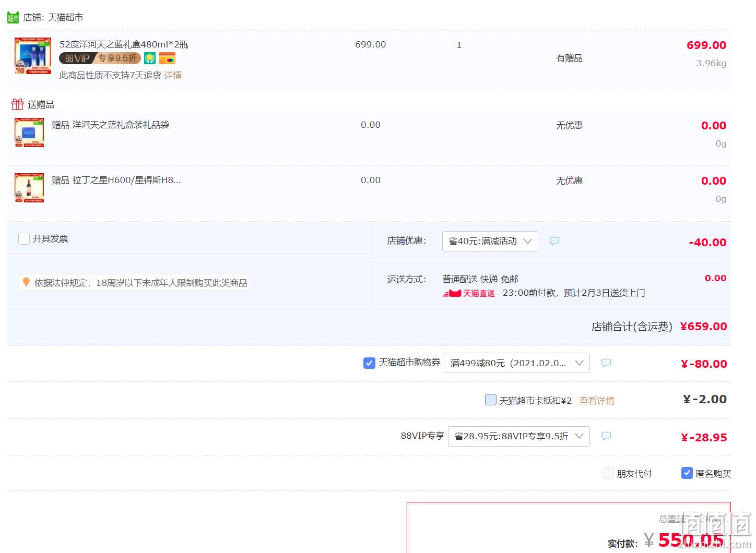Open the comment bubble next to 店铺优惠
756x553 pixels.
coord(554,241)
